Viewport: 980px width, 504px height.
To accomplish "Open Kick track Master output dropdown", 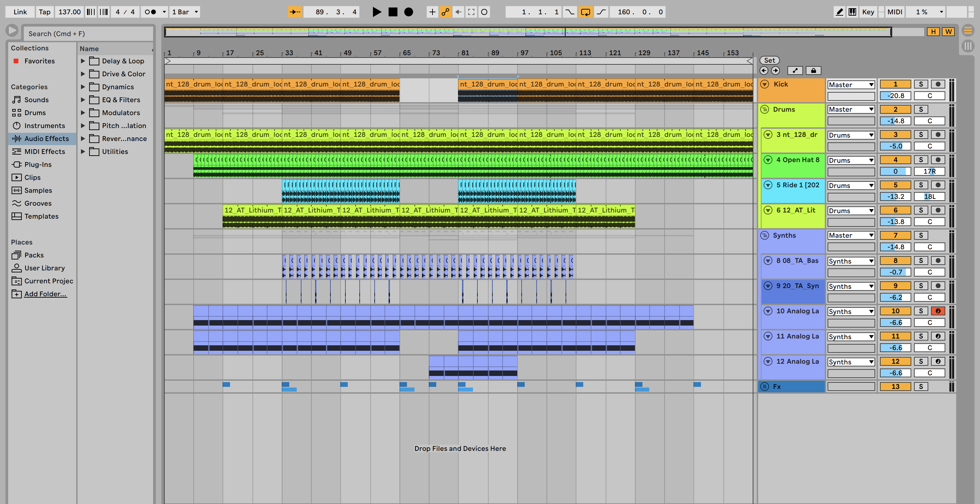I will [x=851, y=84].
